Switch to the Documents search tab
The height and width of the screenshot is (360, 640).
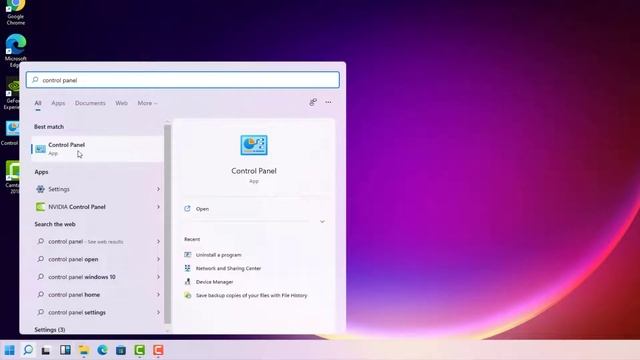tap(90, 103)
